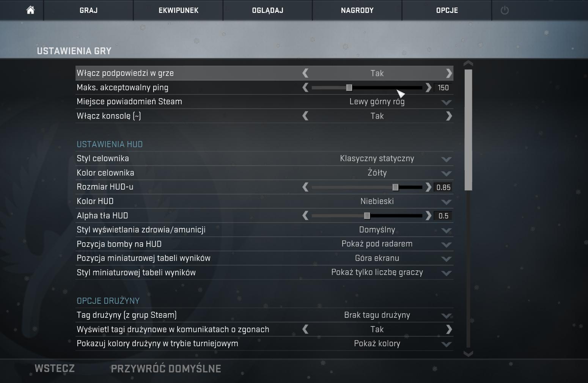Image resolution: width=588 pixels, height=383 pixels.
Task: Click the Kolor celownika label
Action: coord(105,173)
